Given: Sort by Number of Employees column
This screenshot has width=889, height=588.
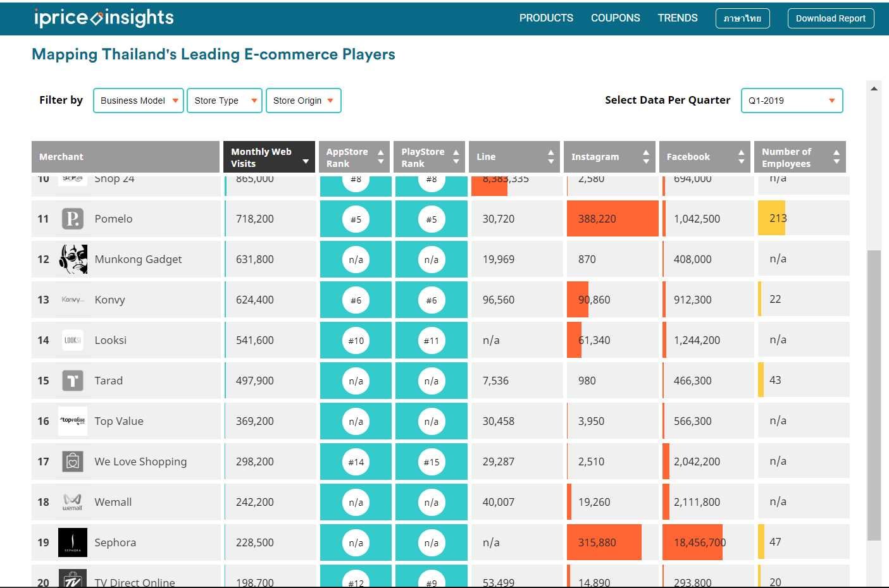Looking at the screenshot, I should pyautogui.click(x=800, y=157).
